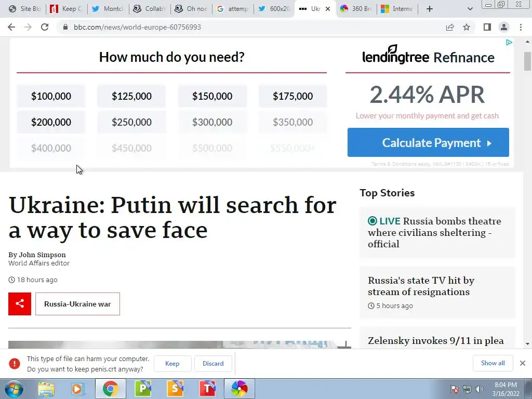Switch to the Keep C tab
532x399 pixels.
[66, 9]
